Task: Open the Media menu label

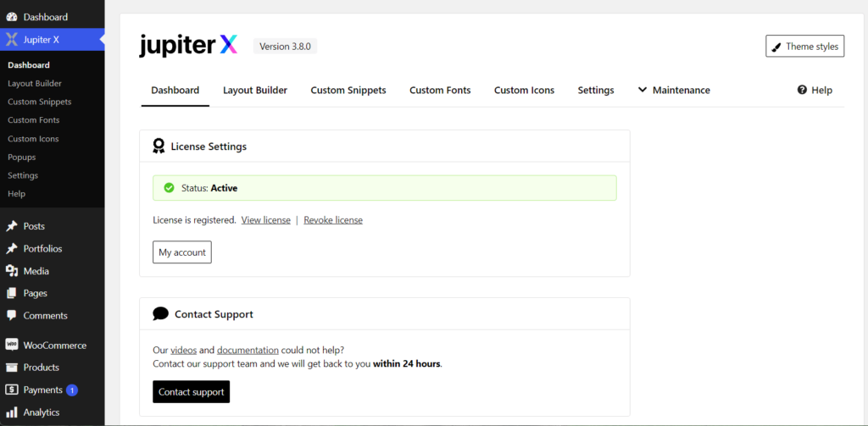Action: pos(36,271)
